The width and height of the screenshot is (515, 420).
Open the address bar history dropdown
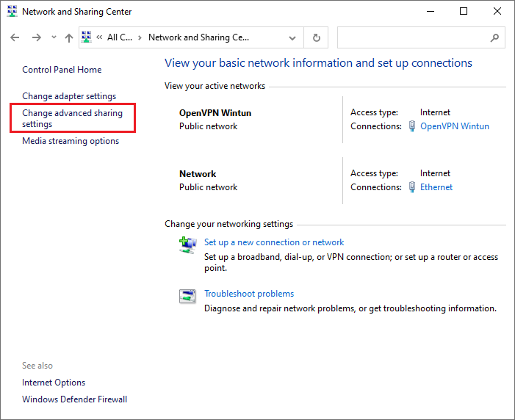[292, 37]
